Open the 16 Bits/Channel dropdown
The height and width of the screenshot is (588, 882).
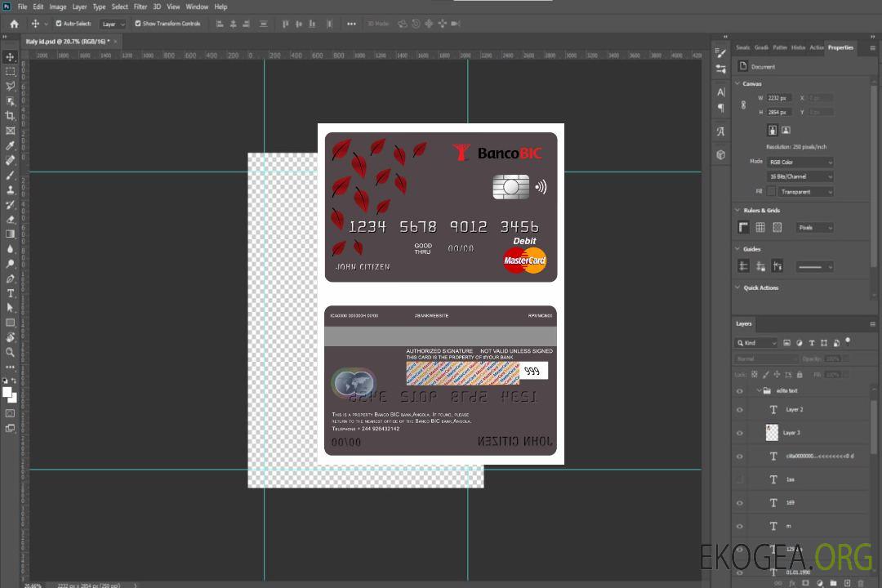point(800,176)
